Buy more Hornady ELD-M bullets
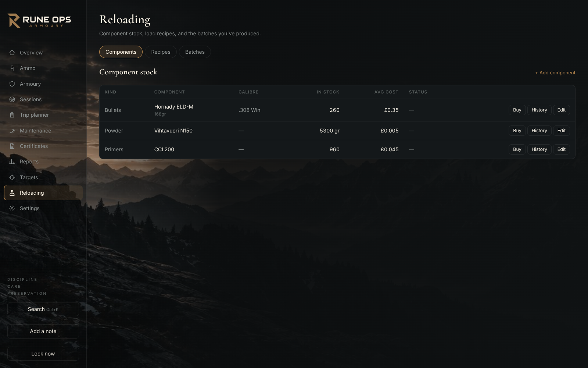 pyautogui.click(x=517, y=110)
